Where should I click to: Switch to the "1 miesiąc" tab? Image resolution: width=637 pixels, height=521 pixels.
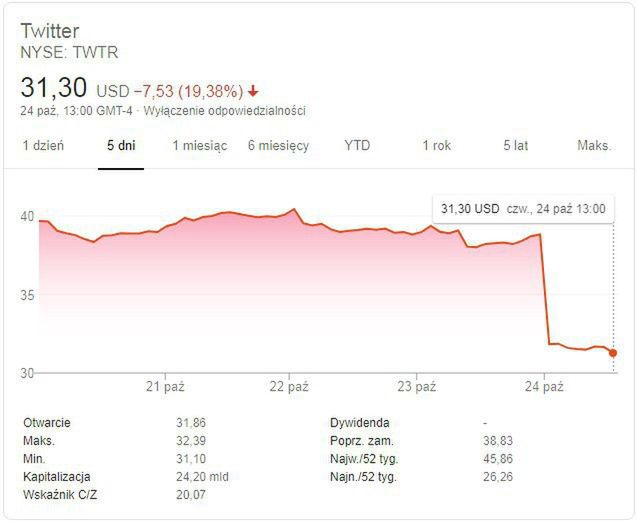(199, 146)
